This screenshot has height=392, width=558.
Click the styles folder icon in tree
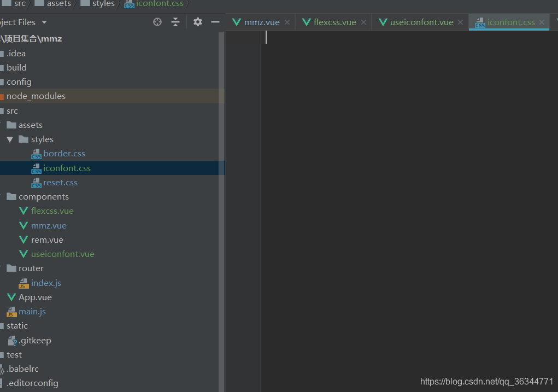tap(24, 139)
